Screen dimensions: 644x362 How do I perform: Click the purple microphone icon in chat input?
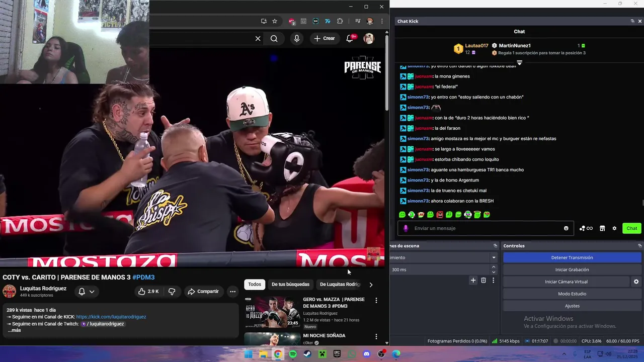pyautogui.click(x=406, y=228)
